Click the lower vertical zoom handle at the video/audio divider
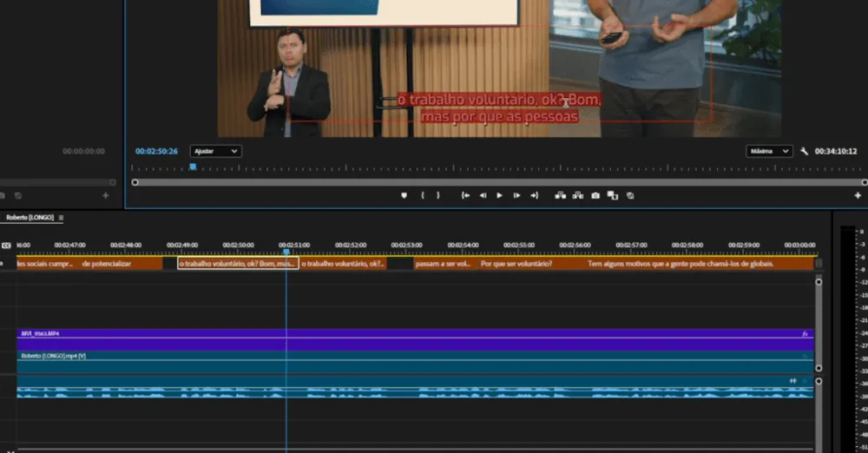Screen dimensions: 868x453 pos(819,368)
